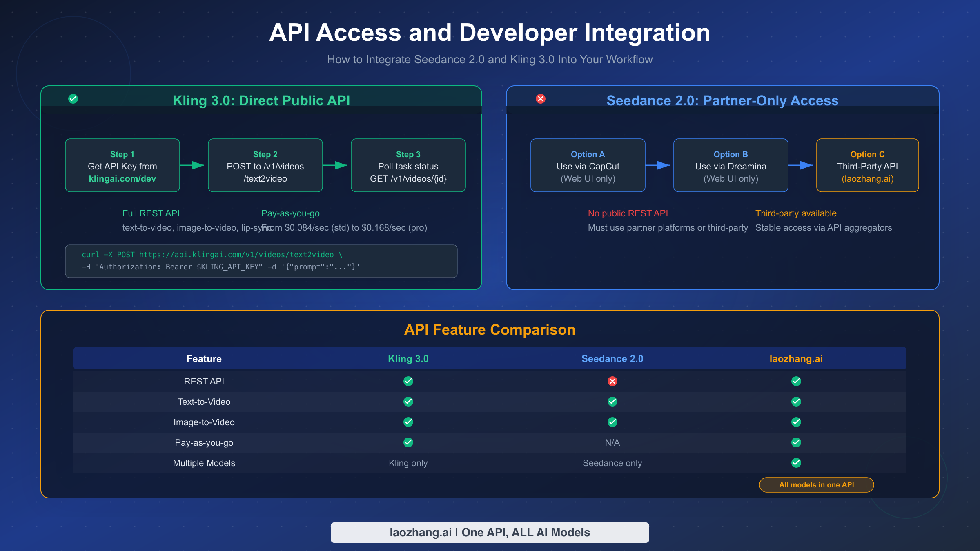This screenshot has width=980, height=551.
Task: Click the Pay-as-you-go checkmark under Kling 3.0
Action: 408,442
